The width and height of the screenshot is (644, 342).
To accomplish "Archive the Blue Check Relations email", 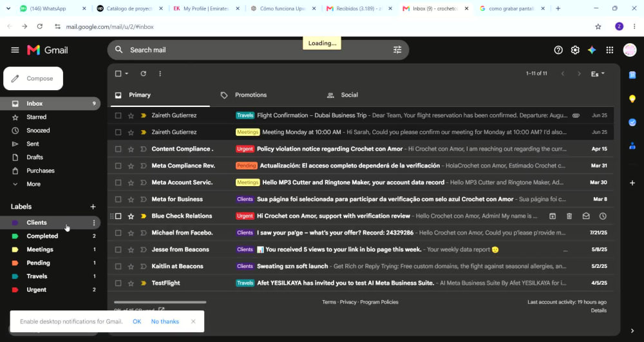I will 553,216.
